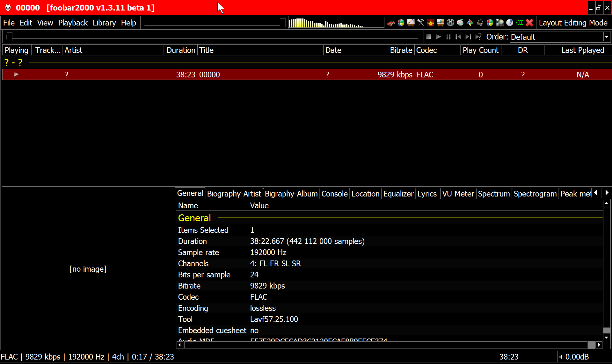Open the View menu
Image resolution: width=612 pixels, height=364 pixels.
[45, 23]
